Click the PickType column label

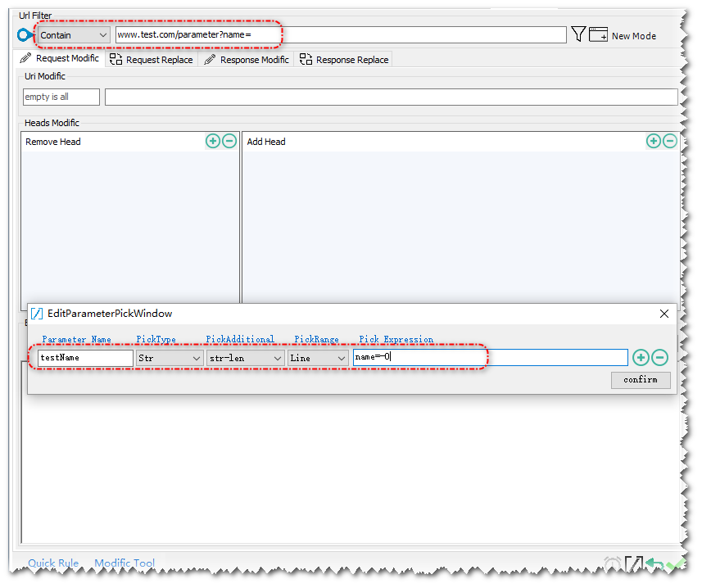156,339
